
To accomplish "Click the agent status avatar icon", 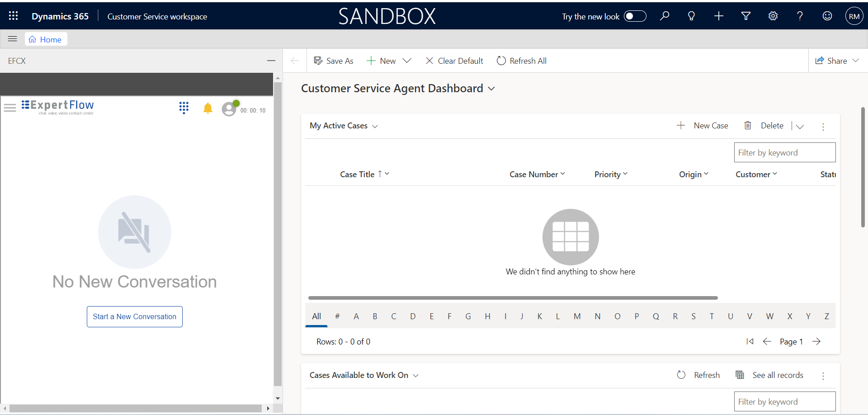I will [229, 109].
